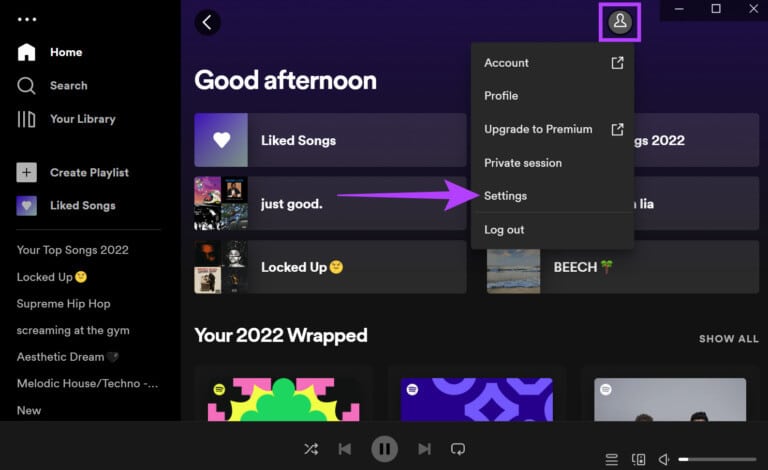
Task: Mute the volume speaker icon
Action: 664,459
